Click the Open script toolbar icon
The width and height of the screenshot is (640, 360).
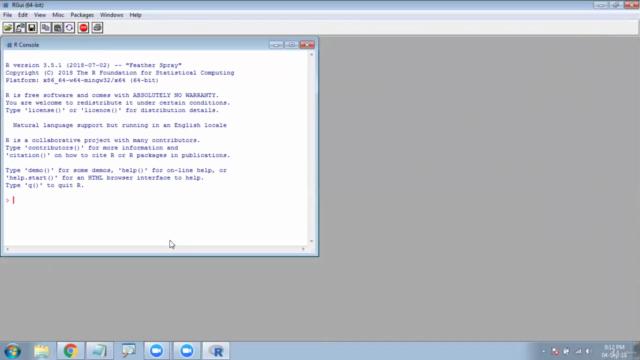click(8, 28)
